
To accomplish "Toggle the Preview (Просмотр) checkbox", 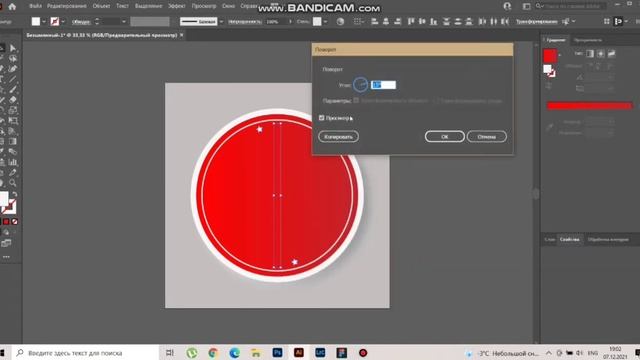I will pos(322,118).
